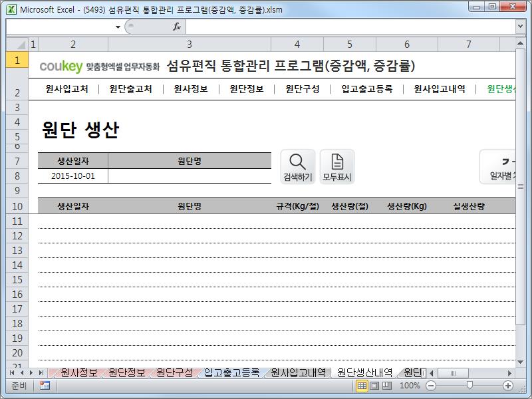
Task: Click the 100% zoom level
Action: click(410, 386)
